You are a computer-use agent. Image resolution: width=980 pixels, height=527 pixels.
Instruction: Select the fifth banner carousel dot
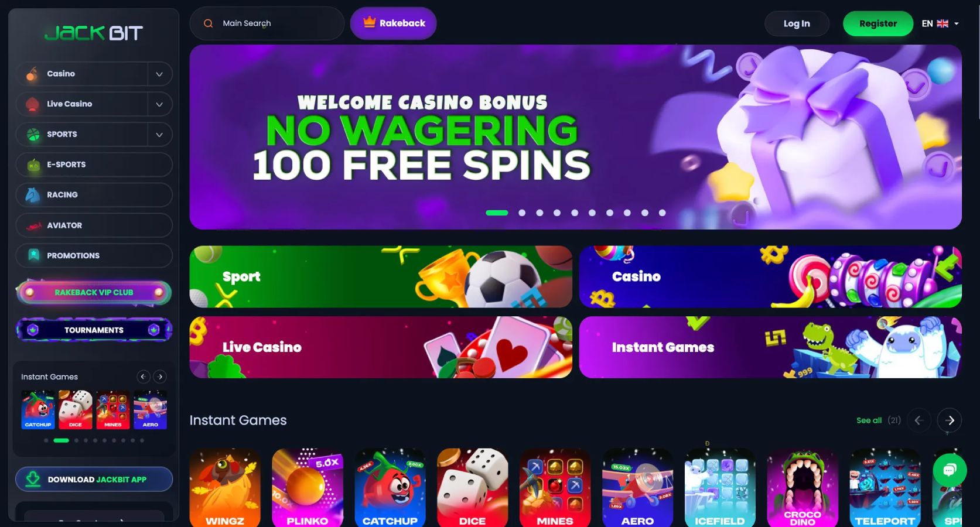(x=575, y=213)
